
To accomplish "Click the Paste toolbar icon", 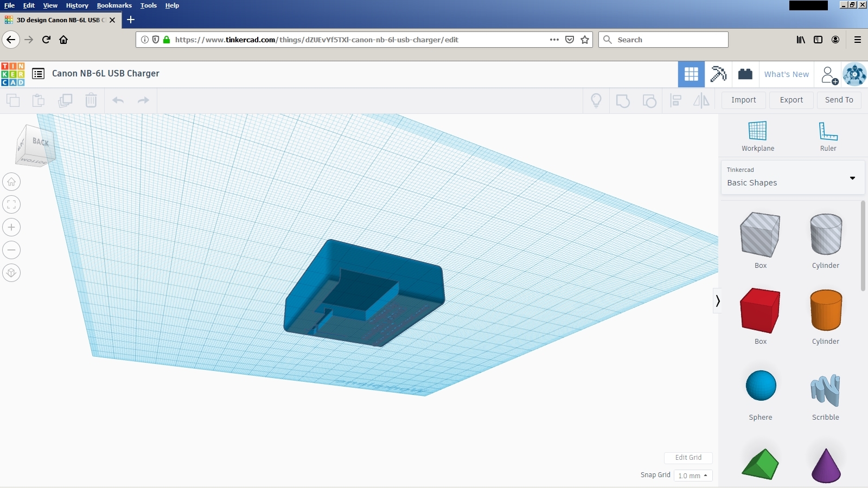I will [39, 100].
